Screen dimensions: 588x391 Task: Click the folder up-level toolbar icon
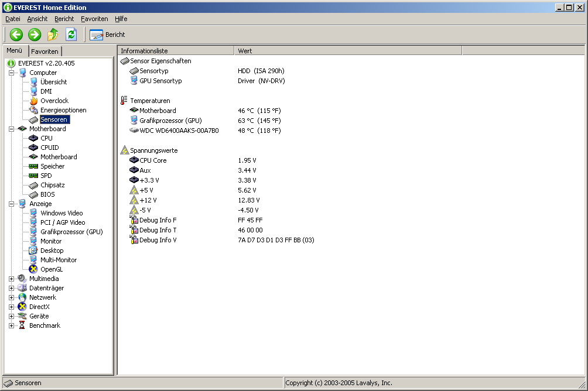pyautogui.click(x=53, y=35)
